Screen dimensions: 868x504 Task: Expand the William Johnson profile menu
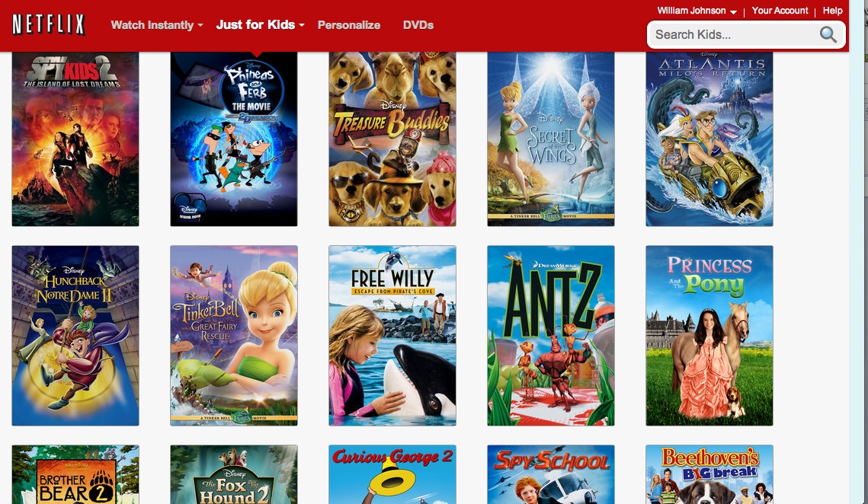(697, 11)
